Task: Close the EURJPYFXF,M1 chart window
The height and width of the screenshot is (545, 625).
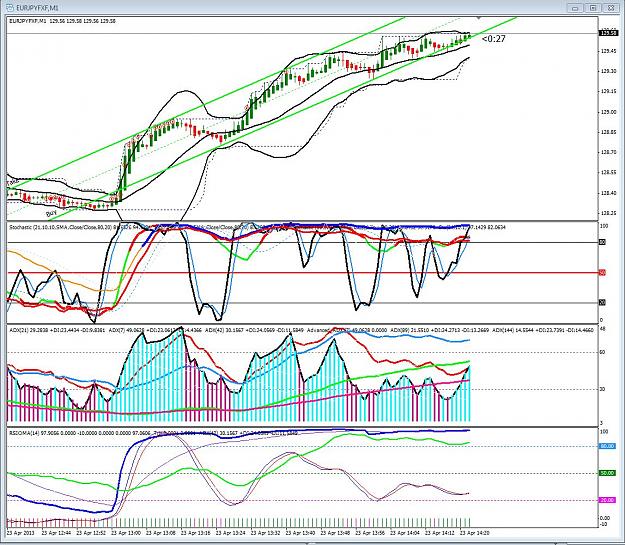Action: click(611, 8)
